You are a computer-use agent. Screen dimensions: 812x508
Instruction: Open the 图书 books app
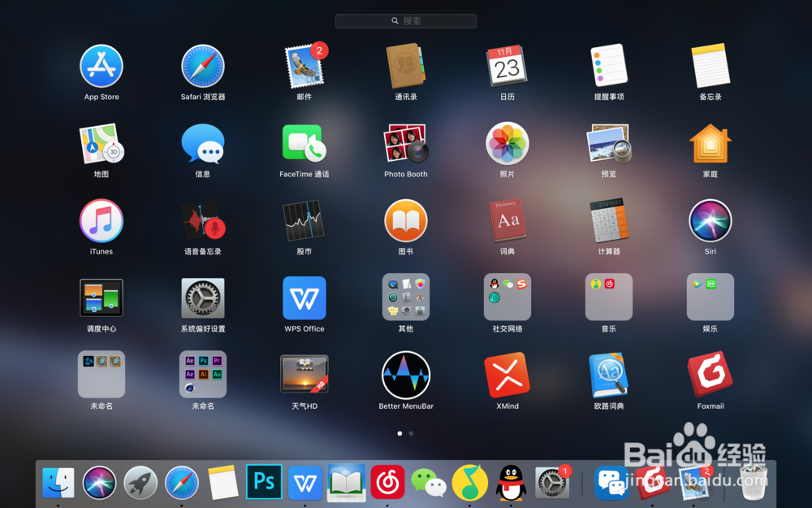406,220
